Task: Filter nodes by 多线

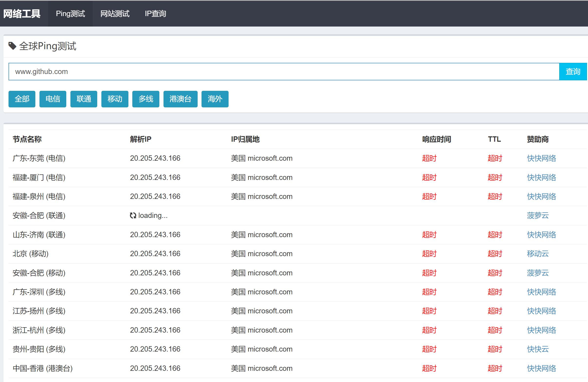Action: 146,99
